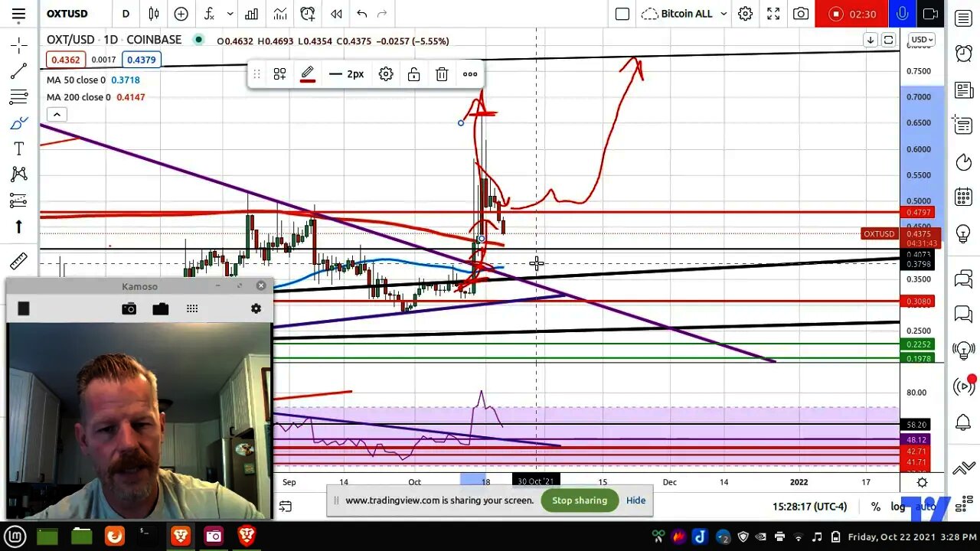This screenshot has height=551, width=980.
Task: Open the go-to-date calendar icon
Action: coord(285,507)
